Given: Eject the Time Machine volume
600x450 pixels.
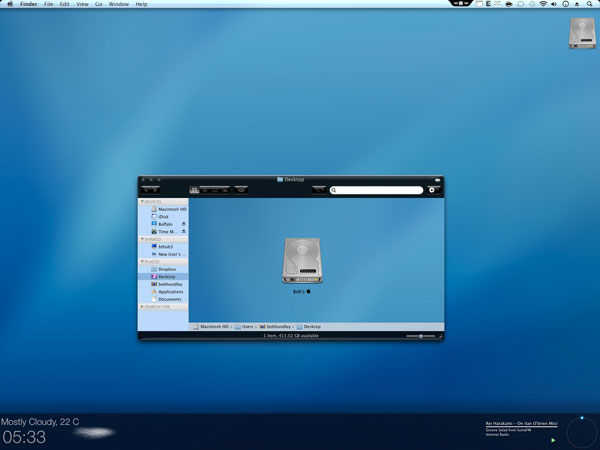Looking at the screenshot, I should click(184, 232).
